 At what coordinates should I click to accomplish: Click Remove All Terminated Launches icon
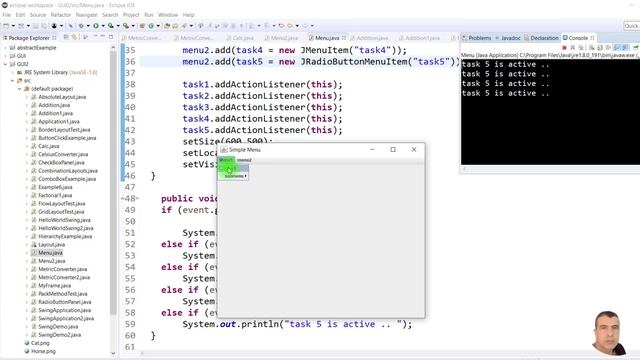pyautogui.click(x=580, y=48)
